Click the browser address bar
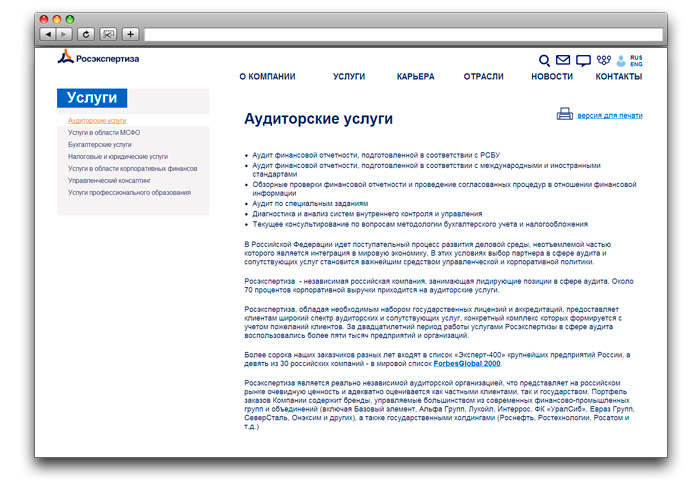The width and height of the screenshot is (700, 491). [400, 34]
